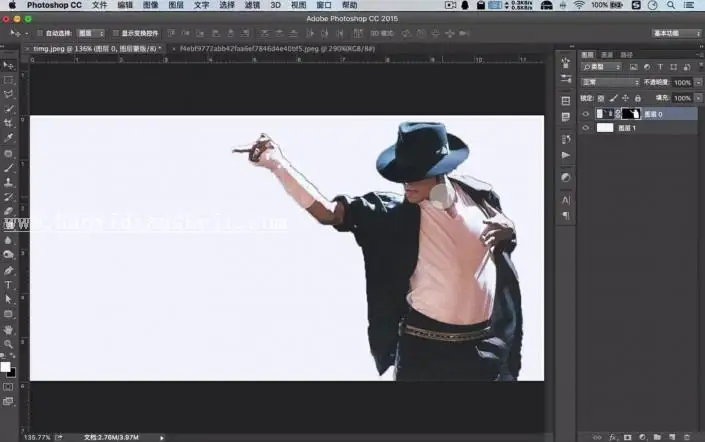Add a layer mask
Image resolution: width=705 pixels, height=442 pixels.
pyautogui.click(x=628, y=437)
